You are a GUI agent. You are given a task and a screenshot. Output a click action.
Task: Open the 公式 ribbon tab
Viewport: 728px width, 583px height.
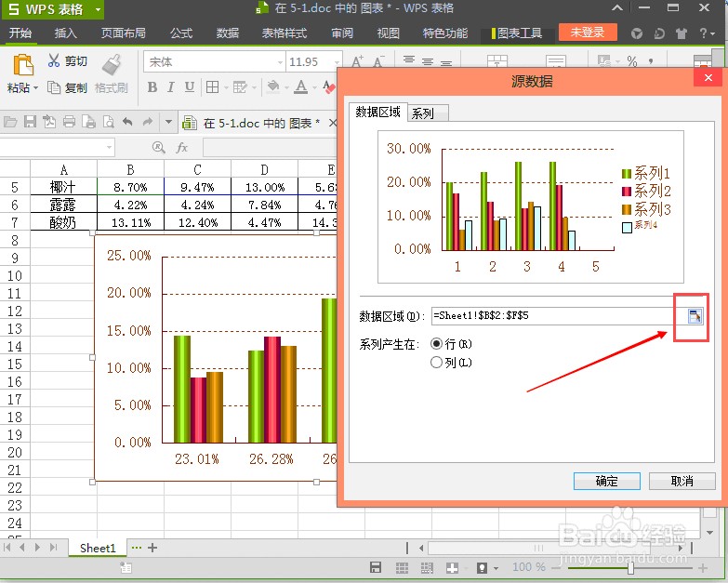pyautogui.click(x=180, y=33)
